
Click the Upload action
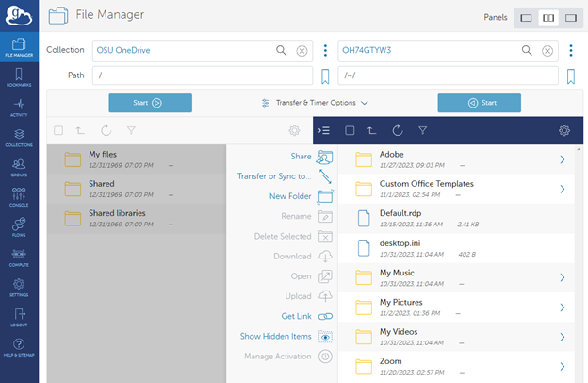click(309, 296)
